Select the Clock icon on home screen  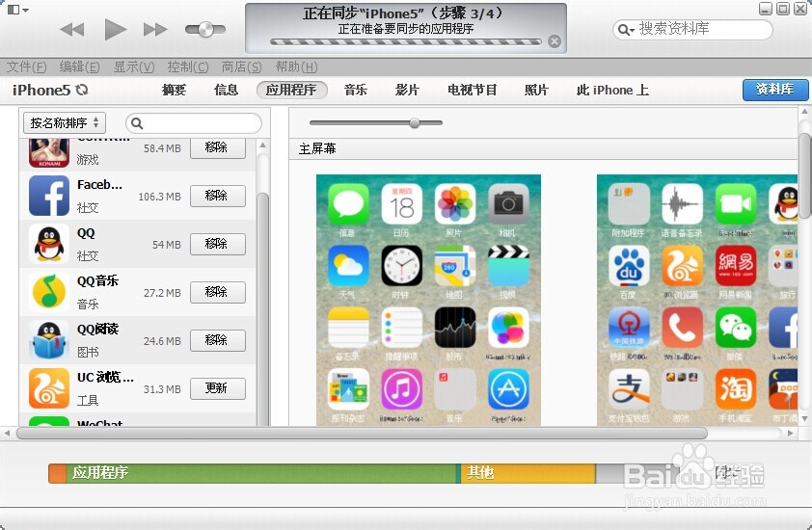(x=402, y=266)
